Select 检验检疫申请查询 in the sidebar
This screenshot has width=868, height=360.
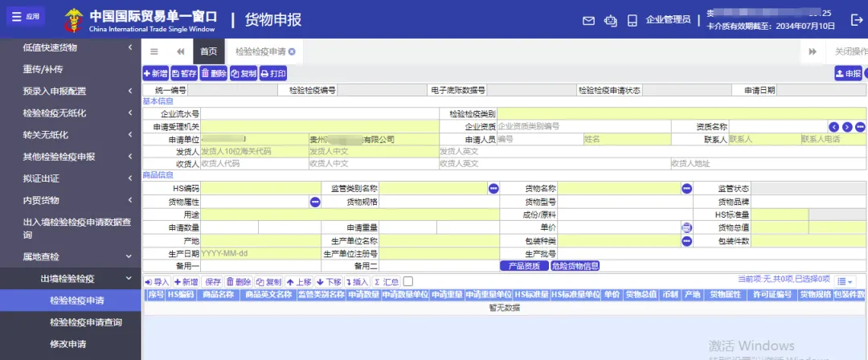(x=86, y=321)
